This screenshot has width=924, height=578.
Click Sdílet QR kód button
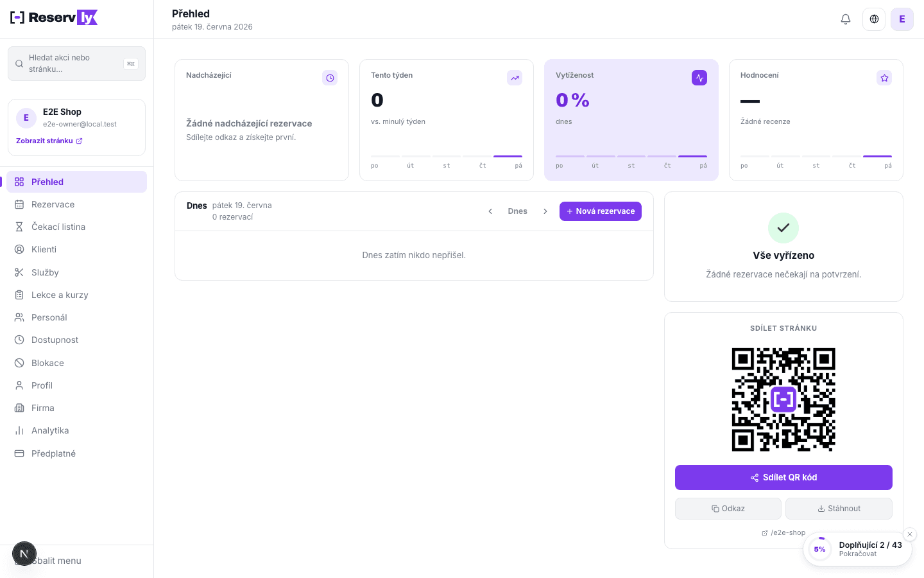tap(783, 477)
